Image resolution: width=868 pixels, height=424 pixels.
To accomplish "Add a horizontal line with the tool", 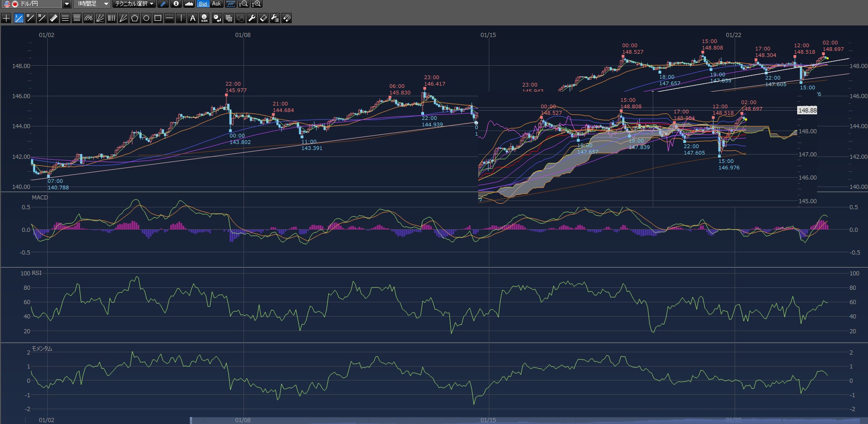I will [x=169, y=19].
